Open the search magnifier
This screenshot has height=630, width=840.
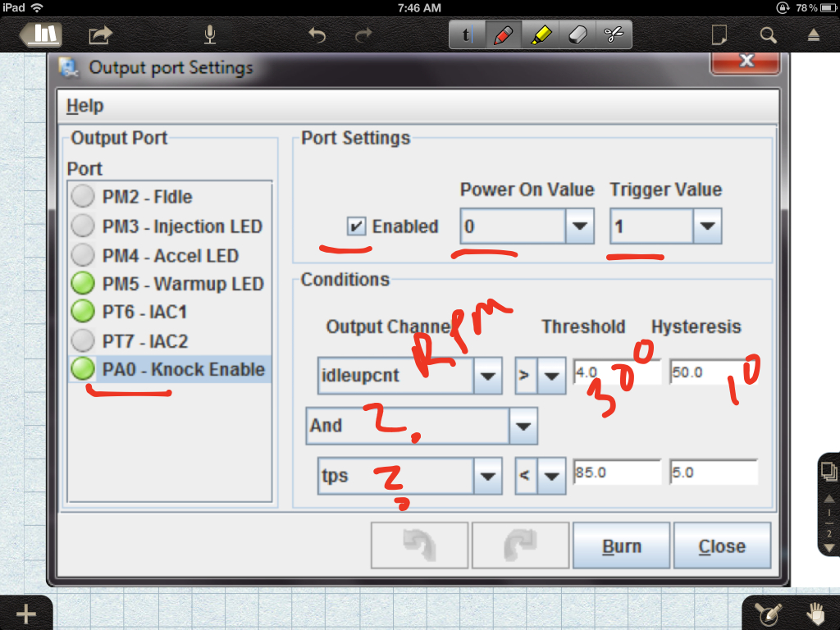point(768,35)
